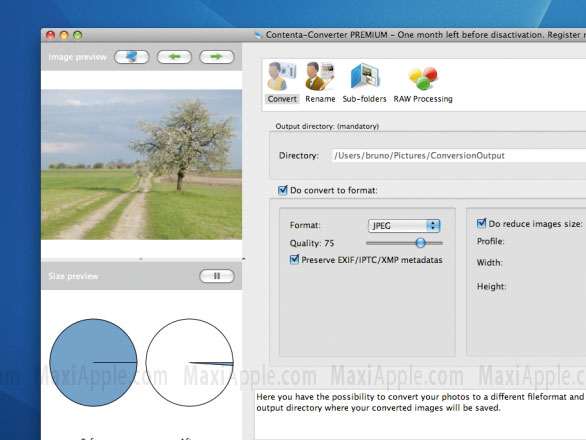Click the Profile: label
Viewport: 586px width, 440px height.
tap(491, 241)
